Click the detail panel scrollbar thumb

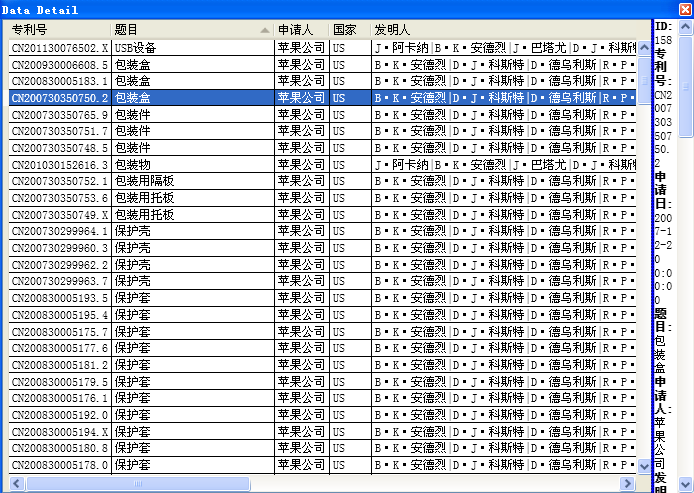pos(685,87)
